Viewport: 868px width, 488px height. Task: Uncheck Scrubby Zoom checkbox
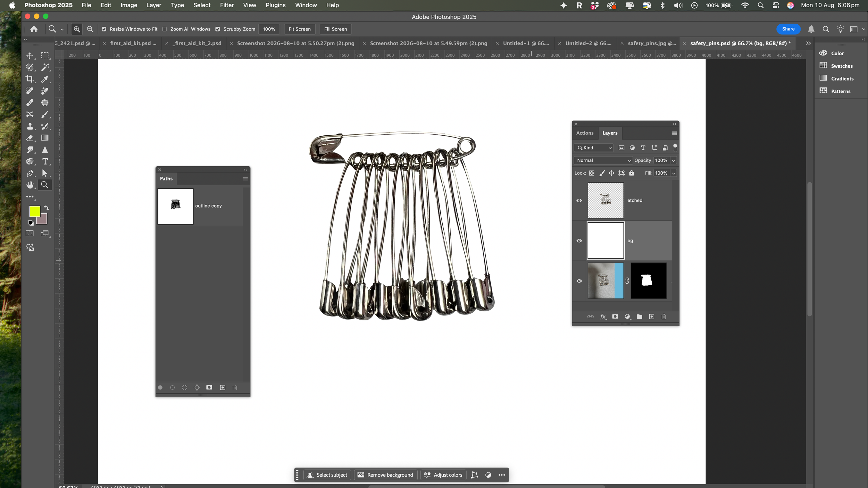tap(218, 29)
